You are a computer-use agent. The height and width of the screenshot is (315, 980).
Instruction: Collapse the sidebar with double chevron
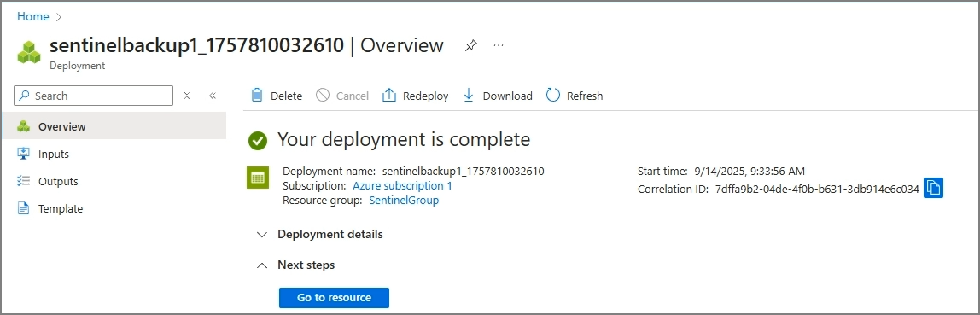click(x=213, y=96)
